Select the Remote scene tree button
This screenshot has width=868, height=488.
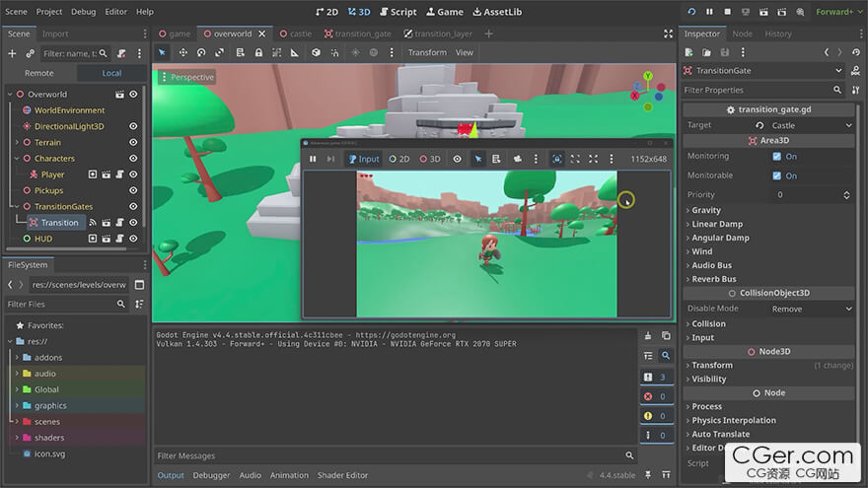[39, 73]
